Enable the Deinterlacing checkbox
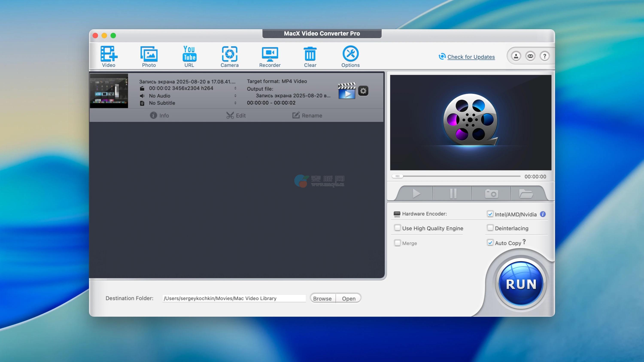This screenshot has width=644, height=362. (490, 228)
